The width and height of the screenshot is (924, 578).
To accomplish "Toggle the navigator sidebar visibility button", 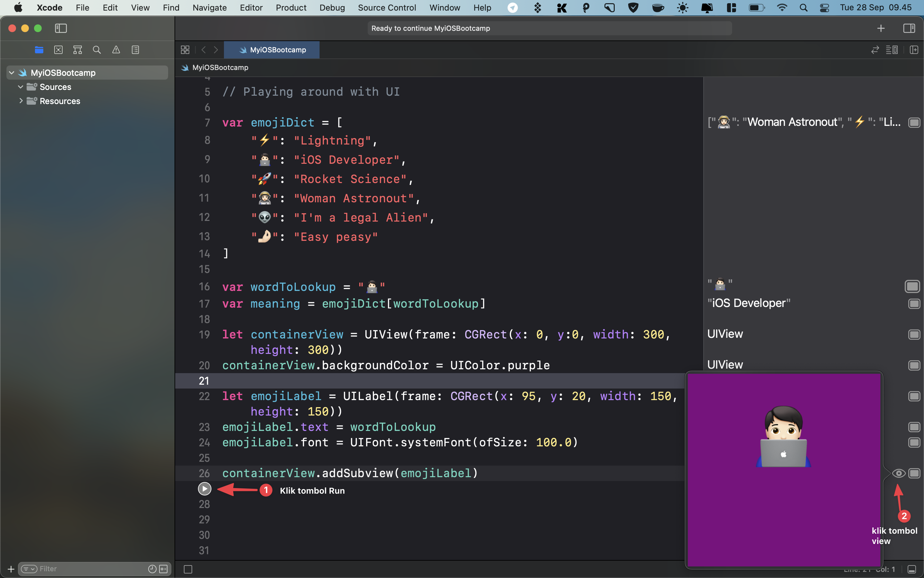I will pos(61,28).
